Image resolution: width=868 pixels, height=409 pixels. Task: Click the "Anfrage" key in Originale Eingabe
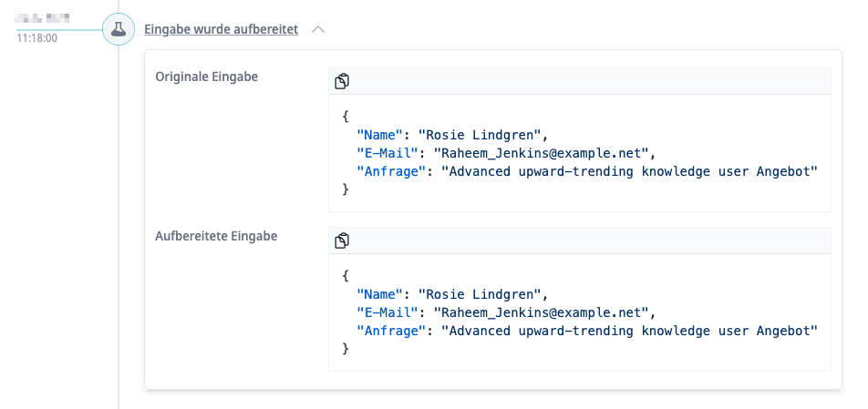click(390, 171)
